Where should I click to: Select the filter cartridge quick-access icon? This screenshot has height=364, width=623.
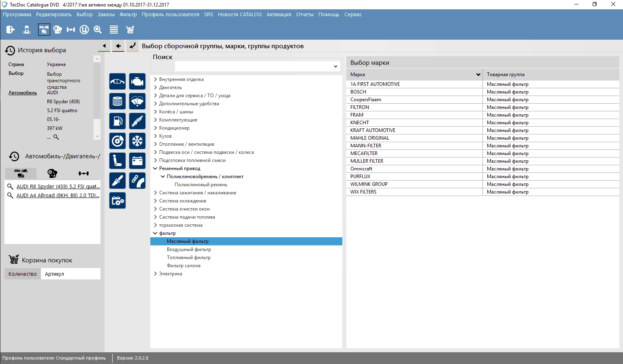coord(117,101)
